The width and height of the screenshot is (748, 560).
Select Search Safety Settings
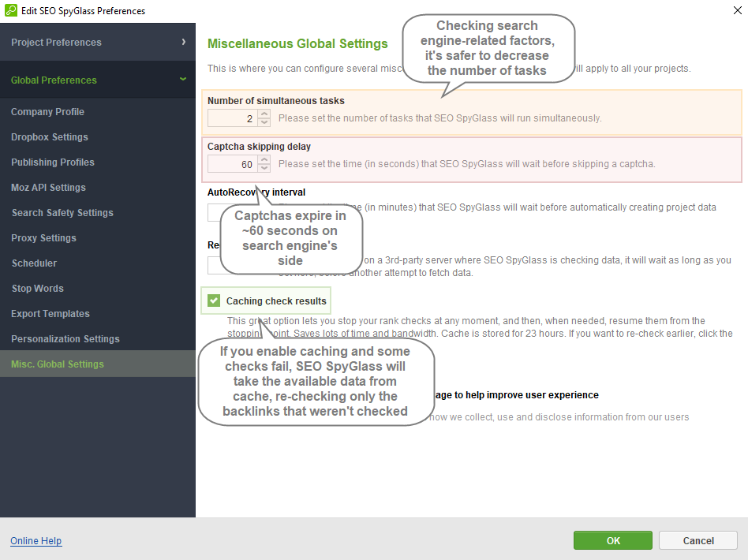(62, 213)
